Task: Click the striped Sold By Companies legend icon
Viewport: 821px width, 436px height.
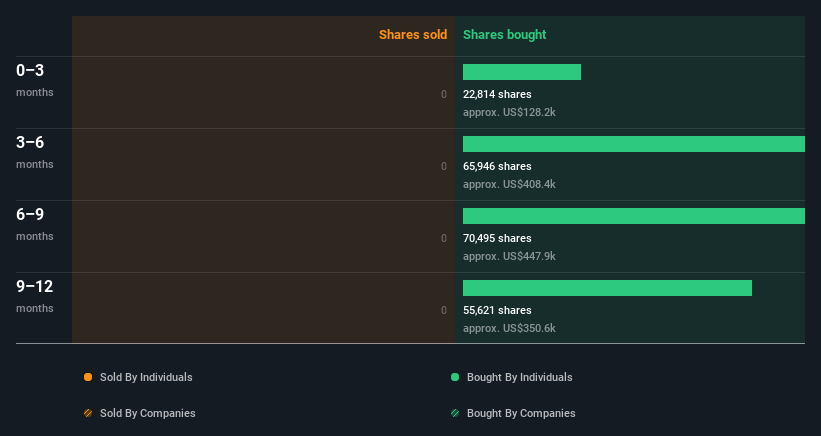Action: point(88,413)
